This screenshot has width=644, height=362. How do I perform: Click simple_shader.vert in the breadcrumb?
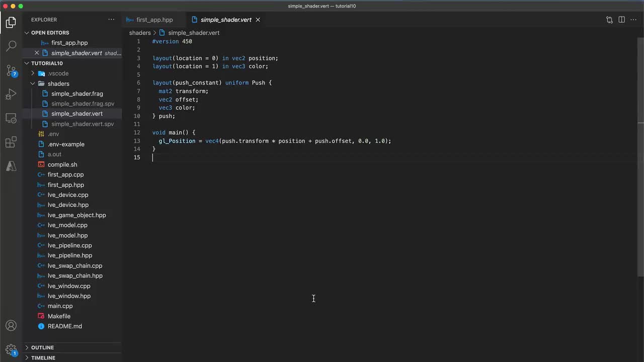tap(194, 33)
